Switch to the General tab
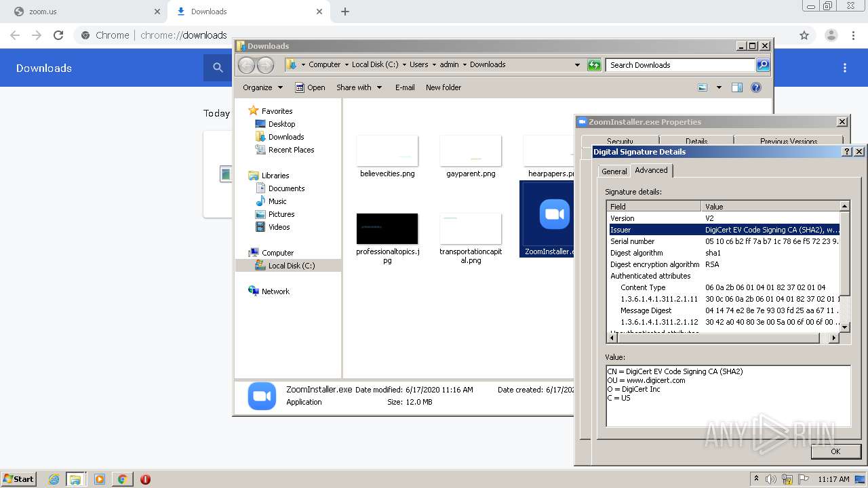 point(614,171)
